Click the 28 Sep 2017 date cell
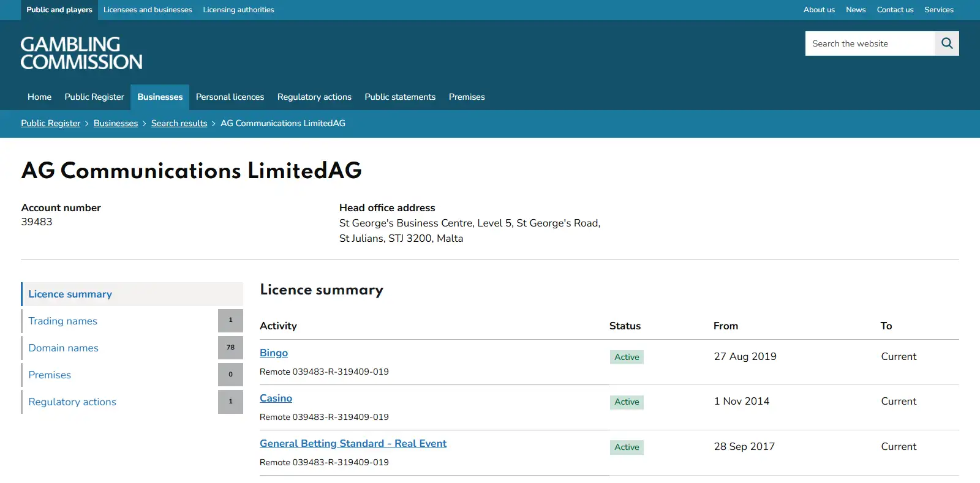Screen dimensions: 980x483 click(744, 446)
